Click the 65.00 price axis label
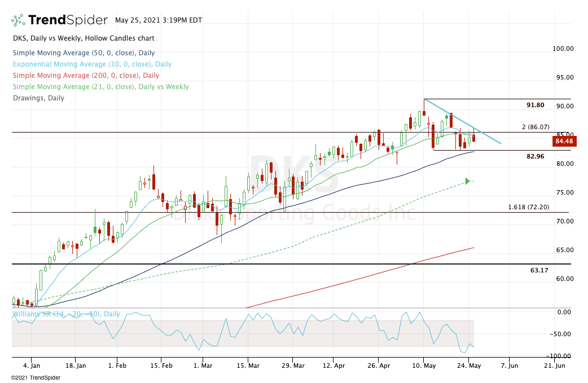 click(565, 250)
